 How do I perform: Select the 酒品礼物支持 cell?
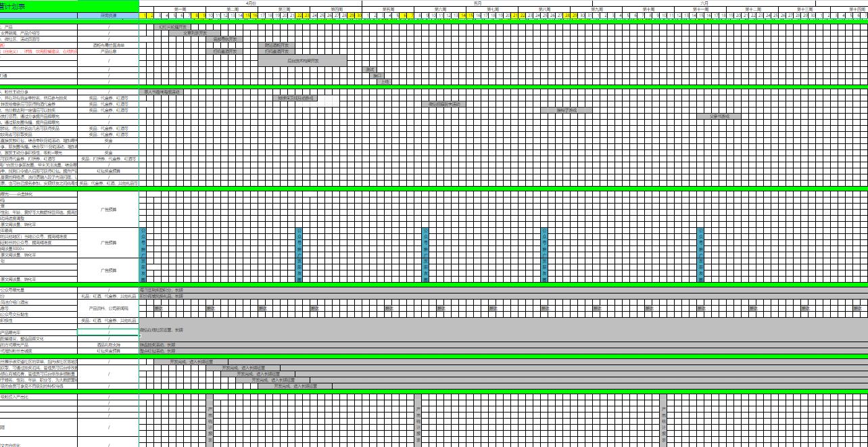point(108,345)
